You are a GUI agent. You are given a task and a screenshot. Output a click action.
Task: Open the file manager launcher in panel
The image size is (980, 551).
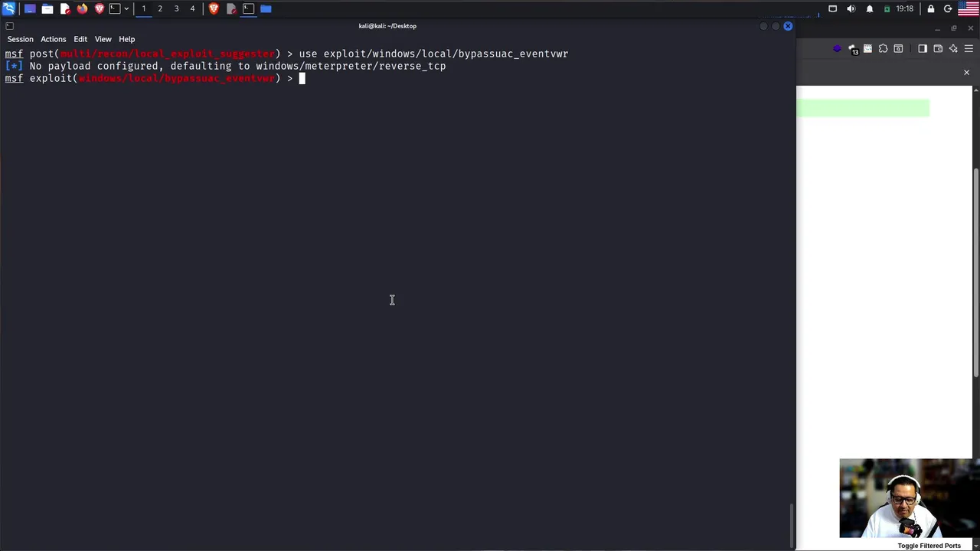pyautogui.click(x=47, y=8)
